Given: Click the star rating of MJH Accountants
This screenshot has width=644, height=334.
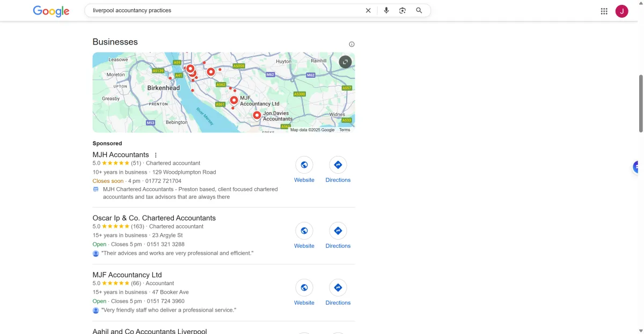Looking at the screenshot, I should pyautogui.click(x=115, y=164).
